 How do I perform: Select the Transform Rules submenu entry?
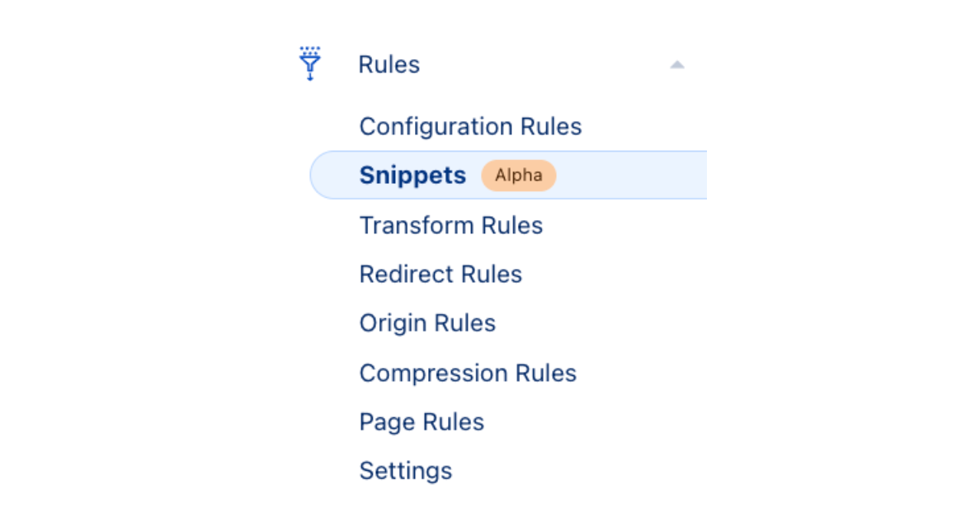(450, 225)
